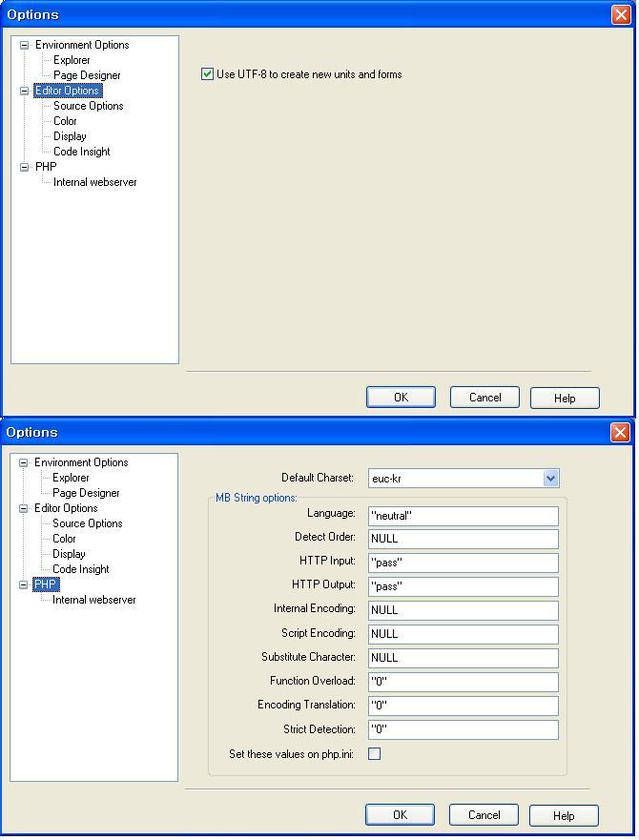Click OK in the lower Options window
Image resolution: width=639 pixels, height=840 pixels.
pos(400,815)
